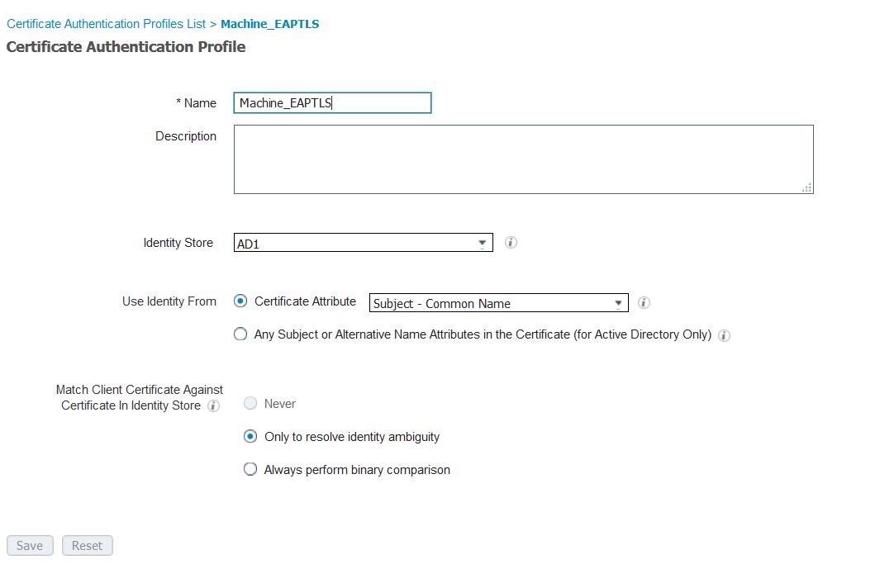Open the Subject - Common Name dropdown
The image size is (880, 588).
coord(498,303)
